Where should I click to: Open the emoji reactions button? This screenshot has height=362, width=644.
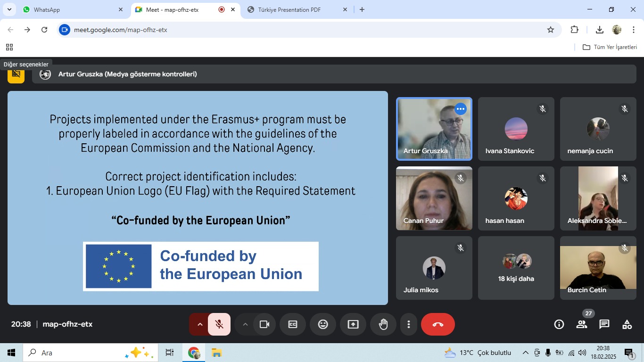[x=323, y=324]
